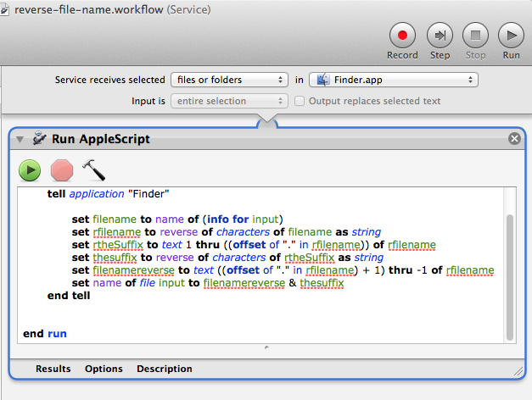Viewport: 532px width, 400px height.
Task: Click the 'set name of file input' line
Action: click(x=208, y=283)
